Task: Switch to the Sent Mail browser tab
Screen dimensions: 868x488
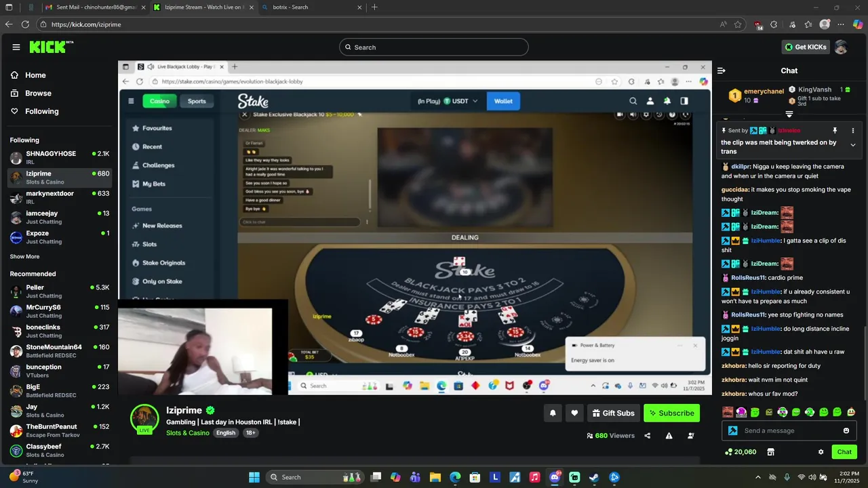Action: click(x=94, y=7)
